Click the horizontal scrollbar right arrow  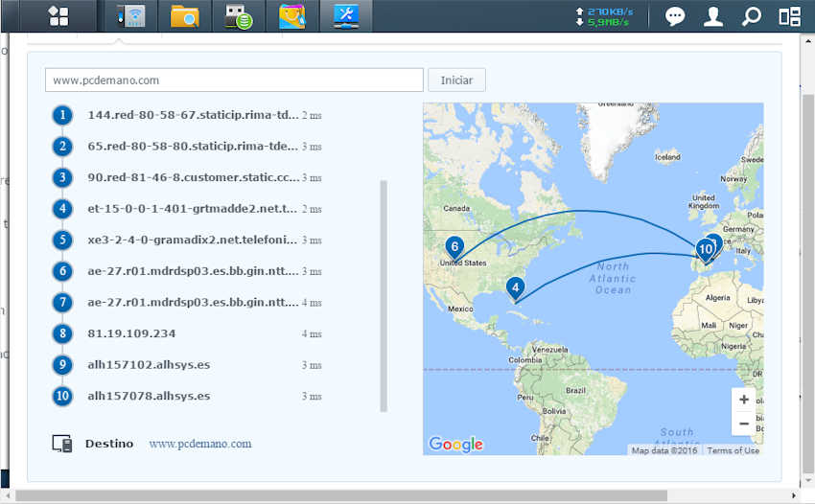(794, 496)
